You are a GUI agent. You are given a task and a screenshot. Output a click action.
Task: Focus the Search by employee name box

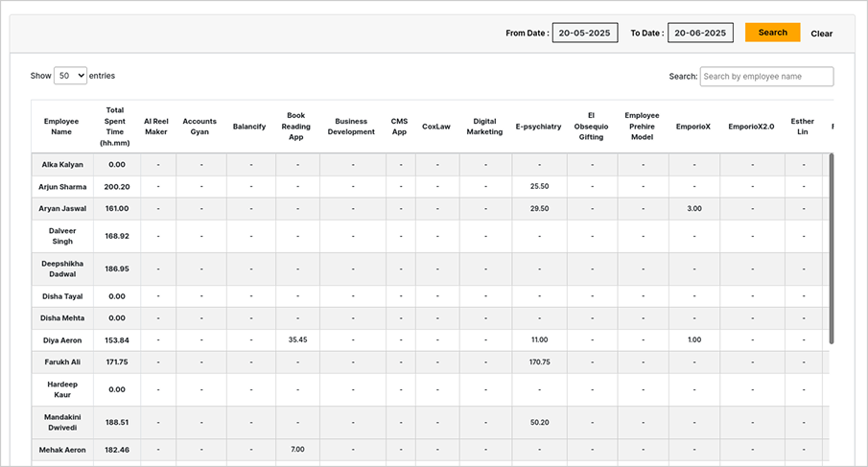[x=766, y=77]
